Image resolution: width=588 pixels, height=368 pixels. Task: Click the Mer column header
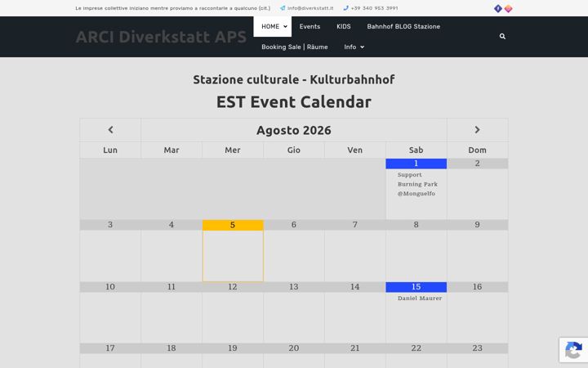point(233,150)
